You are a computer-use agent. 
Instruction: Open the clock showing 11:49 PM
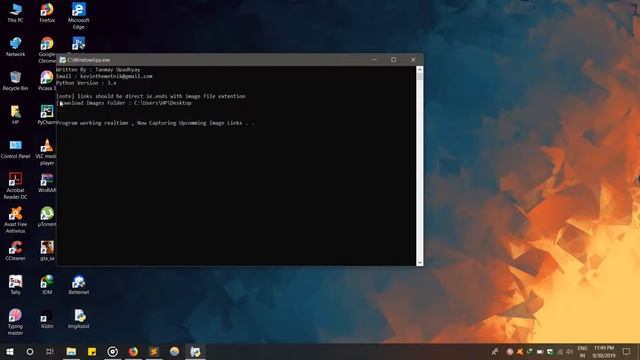click(604, 351)
